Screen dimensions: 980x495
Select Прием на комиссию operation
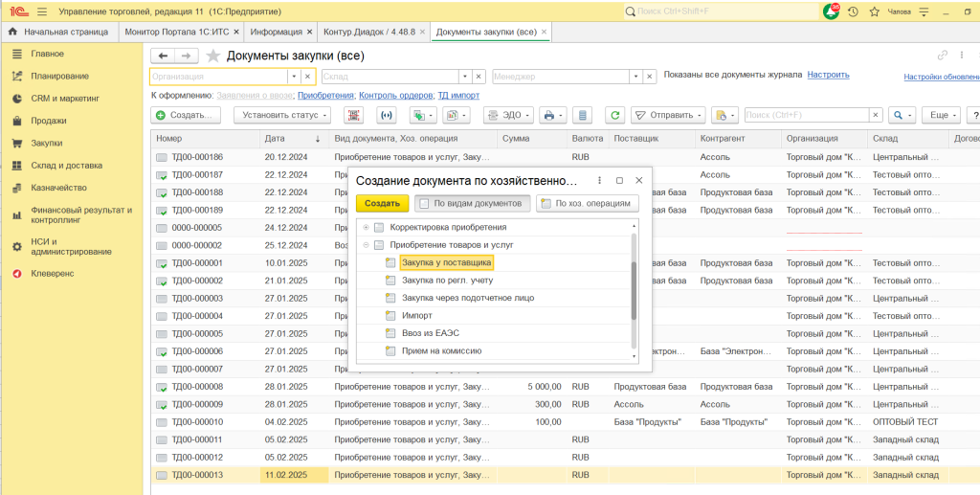click(442, 350)
